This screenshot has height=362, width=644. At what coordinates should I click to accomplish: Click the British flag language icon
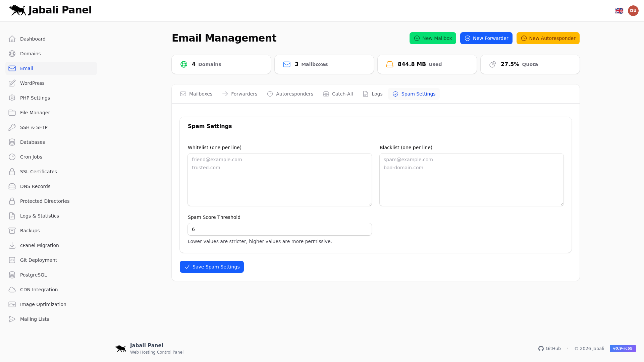[619, 10]
